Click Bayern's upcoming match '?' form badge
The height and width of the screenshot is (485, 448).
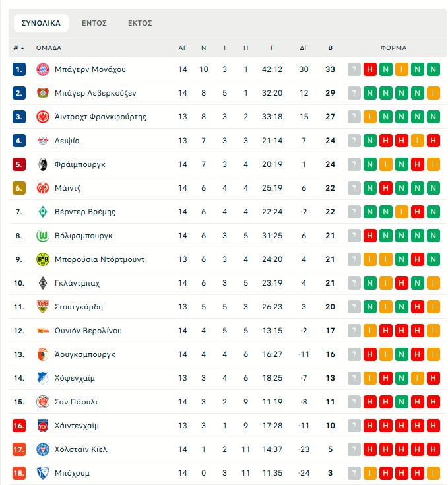pyautogui.click(x=354, y=69)
